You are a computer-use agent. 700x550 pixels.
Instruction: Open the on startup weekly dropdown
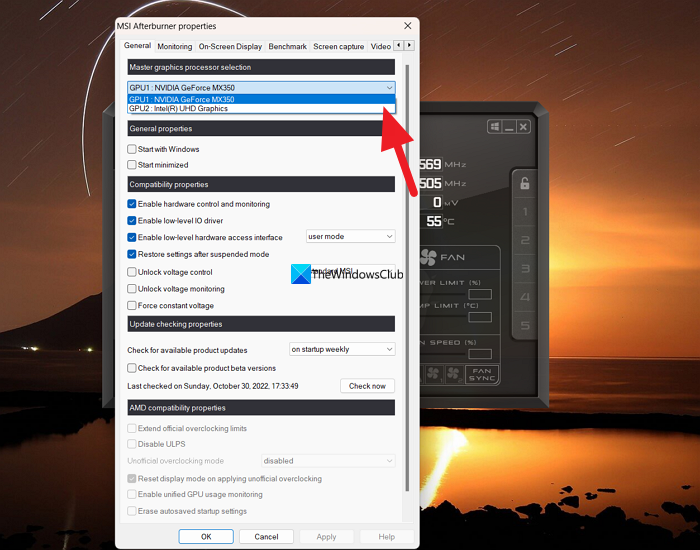(x=342, y=349)
